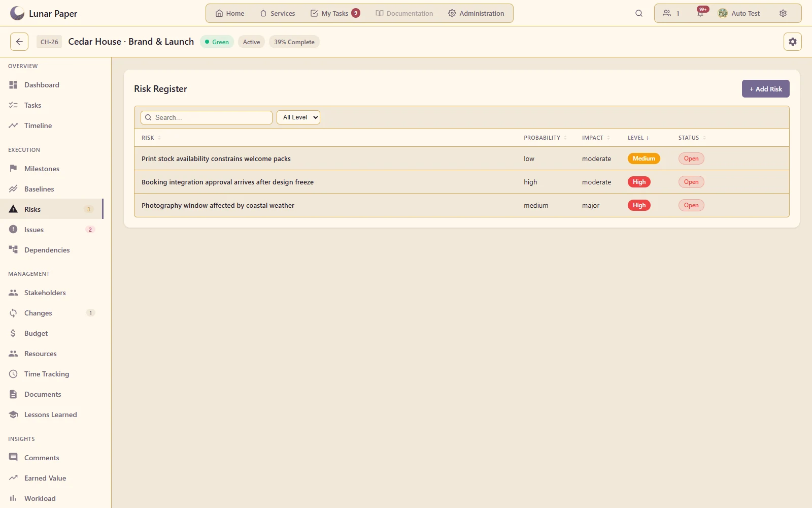812x508 pixels.
Task: Click High badge on Booking integration row
Action: (x=639, y=182)
